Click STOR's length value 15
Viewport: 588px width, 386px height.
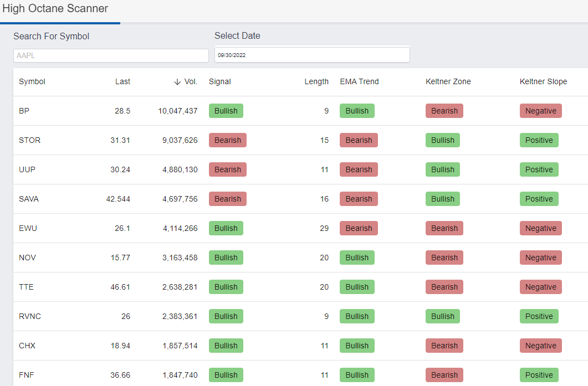coord(324,140)
